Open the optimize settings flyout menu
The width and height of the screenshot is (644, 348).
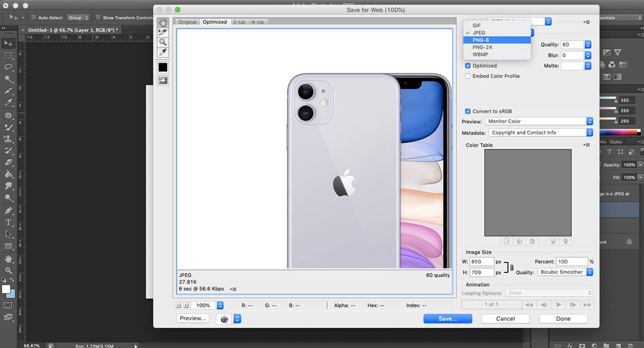coord(587,22)
